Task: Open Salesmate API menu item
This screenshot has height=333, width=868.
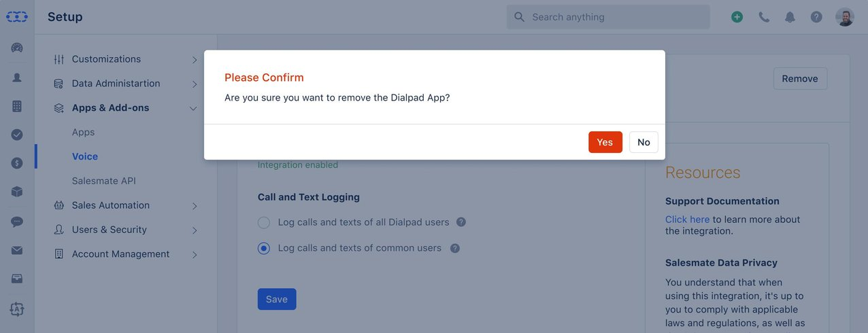Action: pos(104,181)
